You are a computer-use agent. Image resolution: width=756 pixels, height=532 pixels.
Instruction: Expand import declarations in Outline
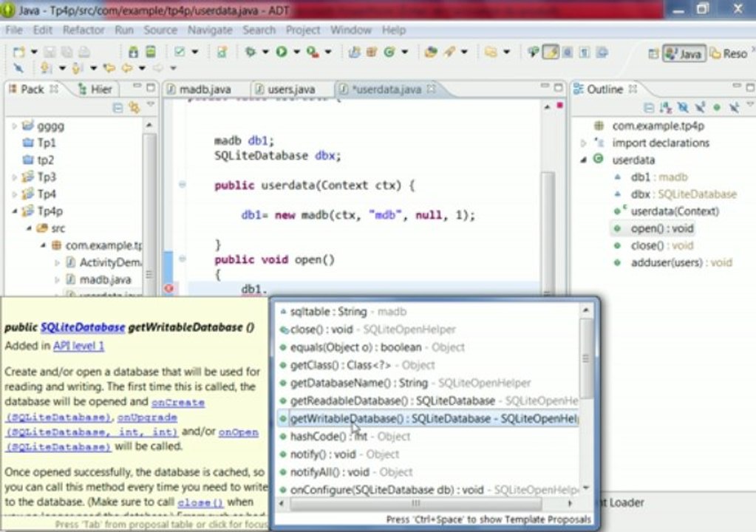pos(584,143)
